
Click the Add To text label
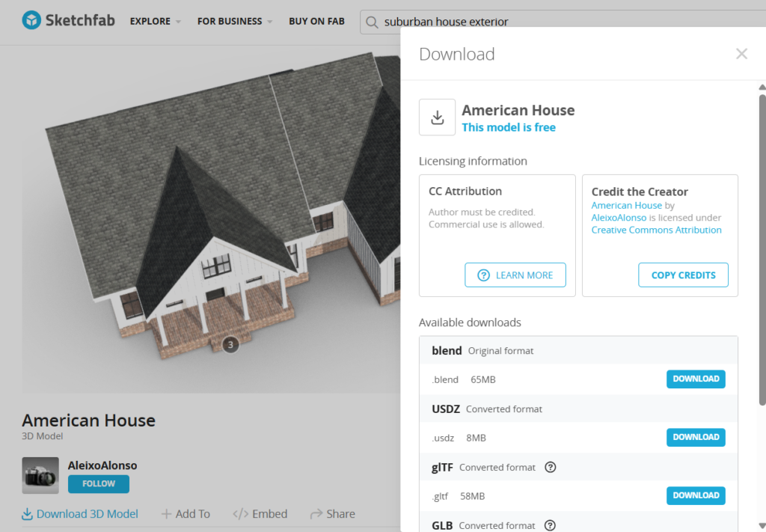(x=192, y=514)
